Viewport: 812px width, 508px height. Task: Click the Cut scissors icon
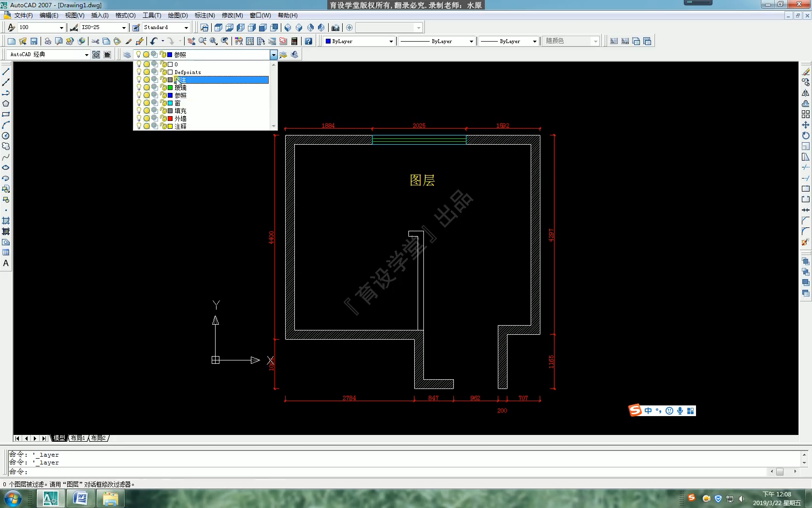pyautogui.click(x=95, y=41)
